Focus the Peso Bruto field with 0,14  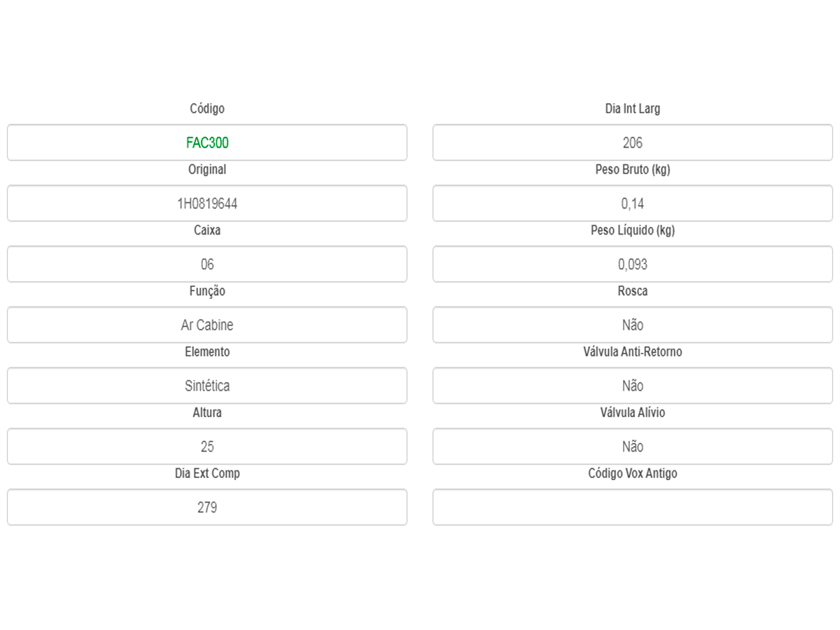(x=633, y=204)
